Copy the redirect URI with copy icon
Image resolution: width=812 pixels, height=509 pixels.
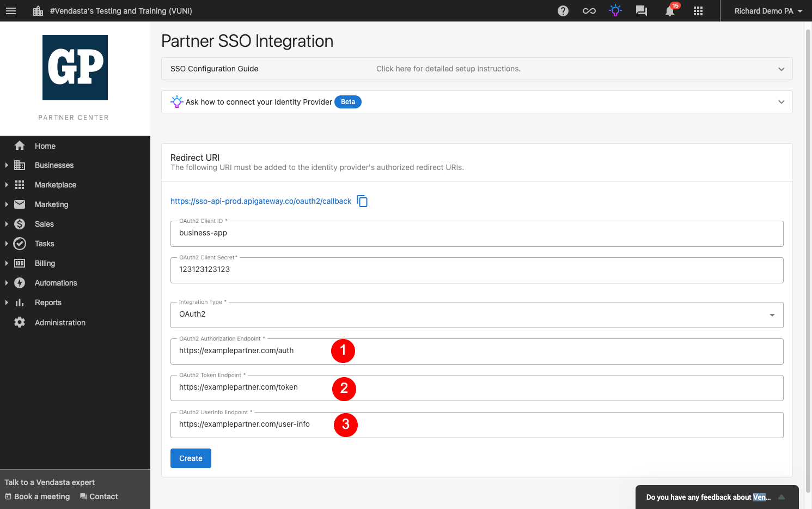362,201
